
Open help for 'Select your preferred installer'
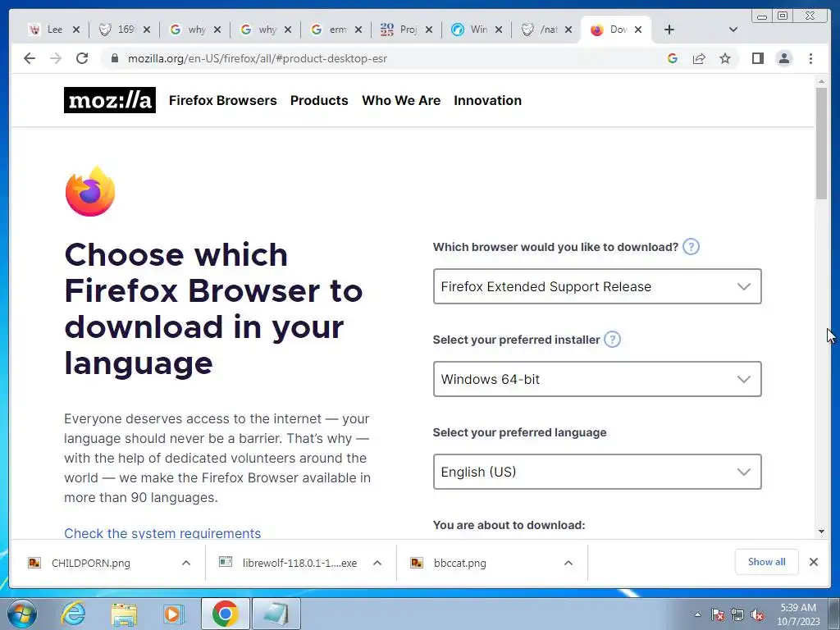(x=612, y=340)
